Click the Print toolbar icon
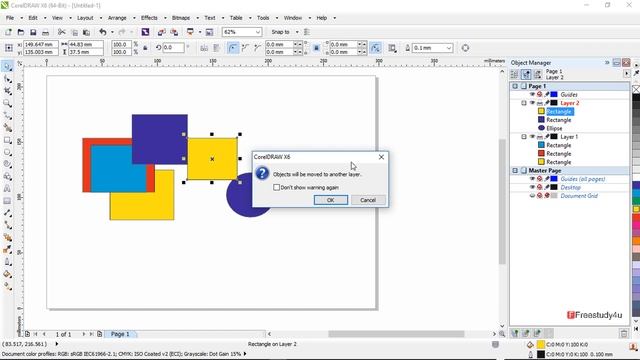Image resolution: width=640 pixels, height=360 pixels. (x=45, y=32)
